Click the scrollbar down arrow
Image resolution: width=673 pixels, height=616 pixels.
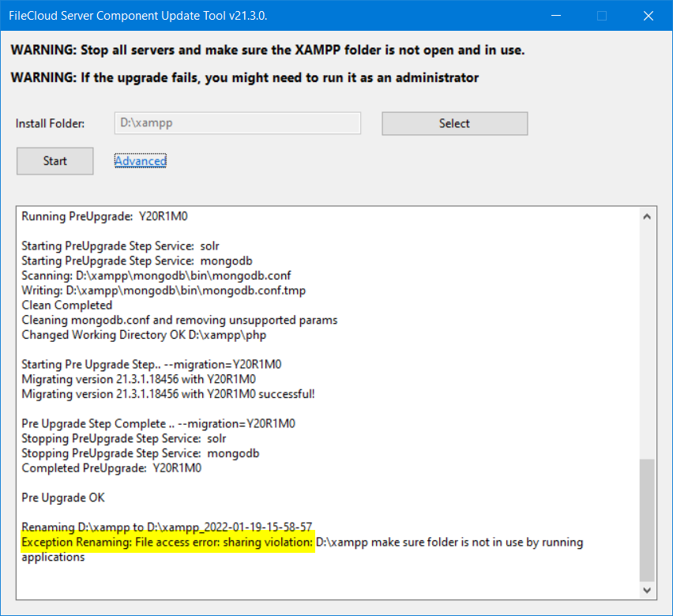[x=647, y=590]
